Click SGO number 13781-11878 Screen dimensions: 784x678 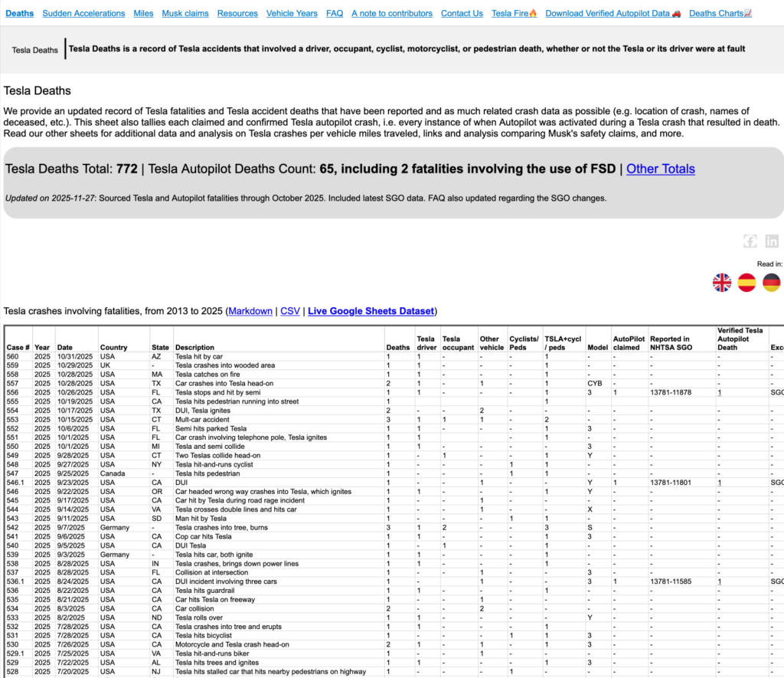(671, 392)
